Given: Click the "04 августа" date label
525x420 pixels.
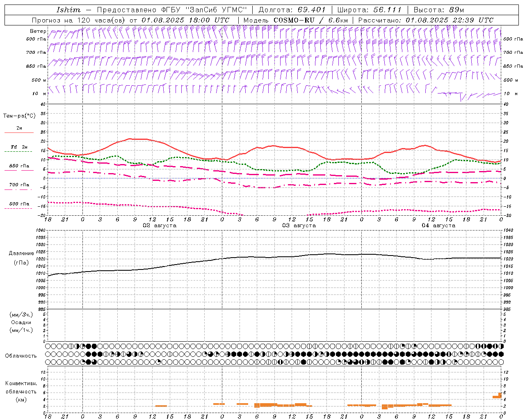Looking at the screenshot, I should (x=438, y=226).
